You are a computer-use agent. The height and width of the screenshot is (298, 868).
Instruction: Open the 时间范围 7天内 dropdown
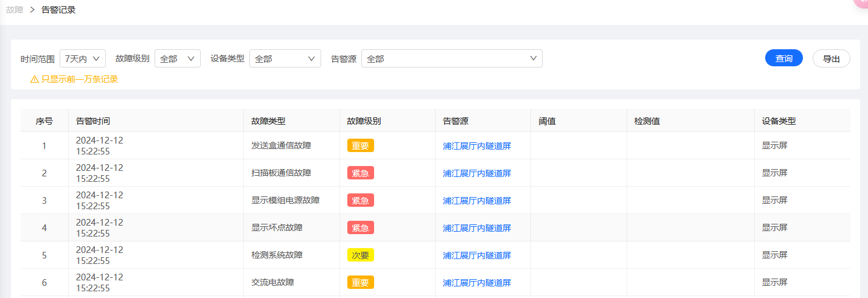click(83, 58)
